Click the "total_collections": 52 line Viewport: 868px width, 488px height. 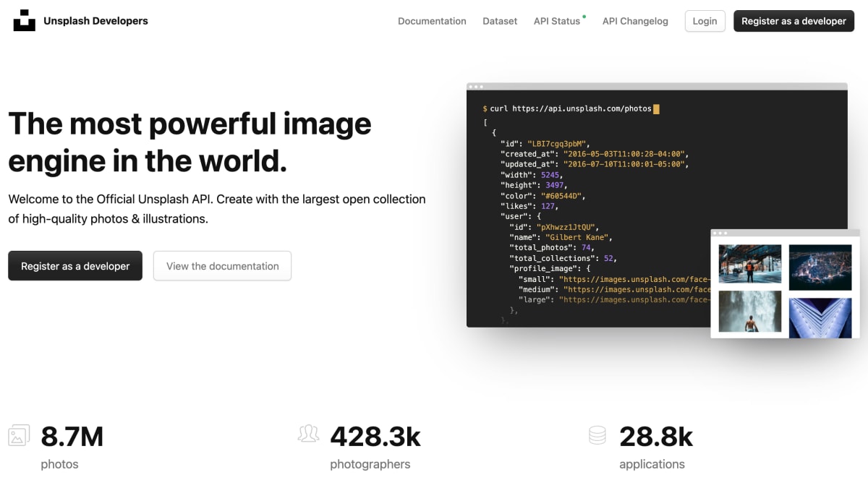[563, 258]
